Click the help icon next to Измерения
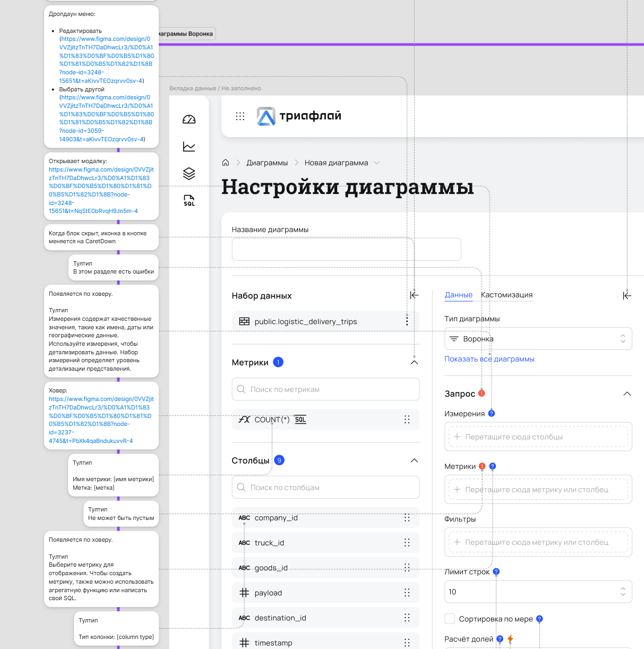 coord(492,413)
